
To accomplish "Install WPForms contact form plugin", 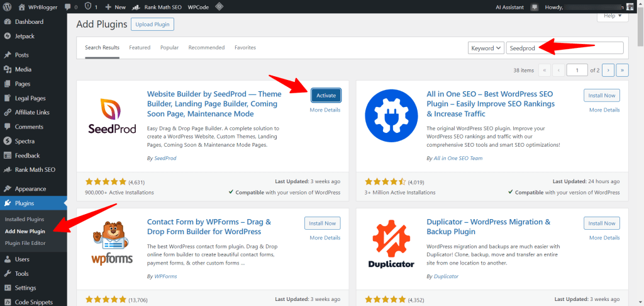I will 323,224.
